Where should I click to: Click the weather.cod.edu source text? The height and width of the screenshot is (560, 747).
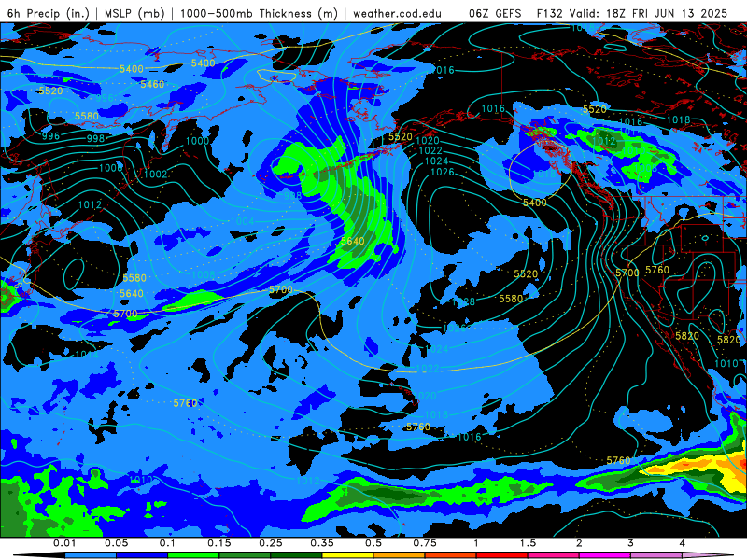point(397,13)
